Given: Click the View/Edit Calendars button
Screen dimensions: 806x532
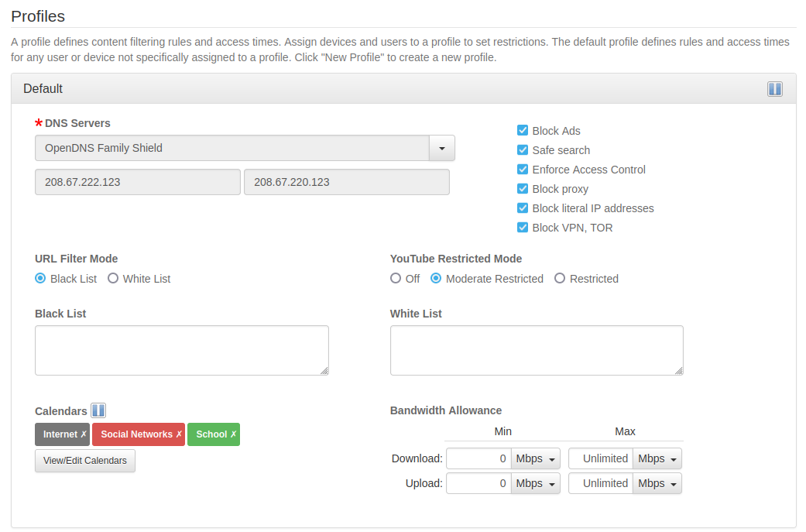Looking at the screenshot, I should (85, 461).
